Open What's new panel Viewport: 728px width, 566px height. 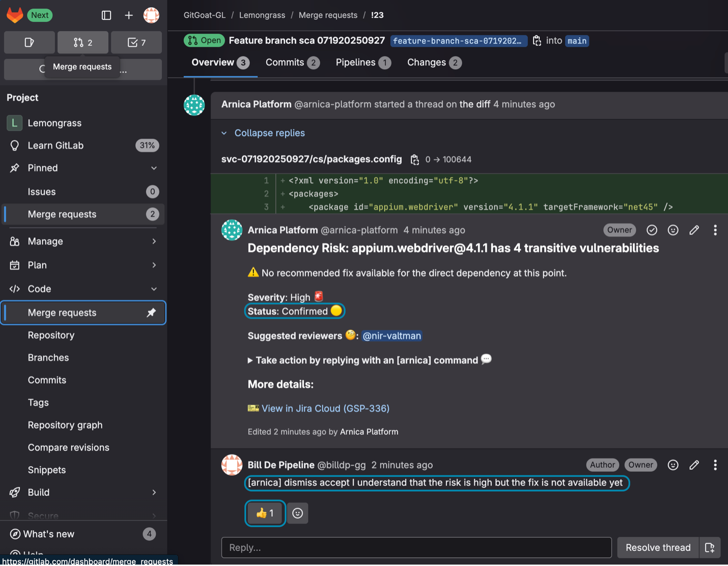pyautogui.click(x=83, y=534)
